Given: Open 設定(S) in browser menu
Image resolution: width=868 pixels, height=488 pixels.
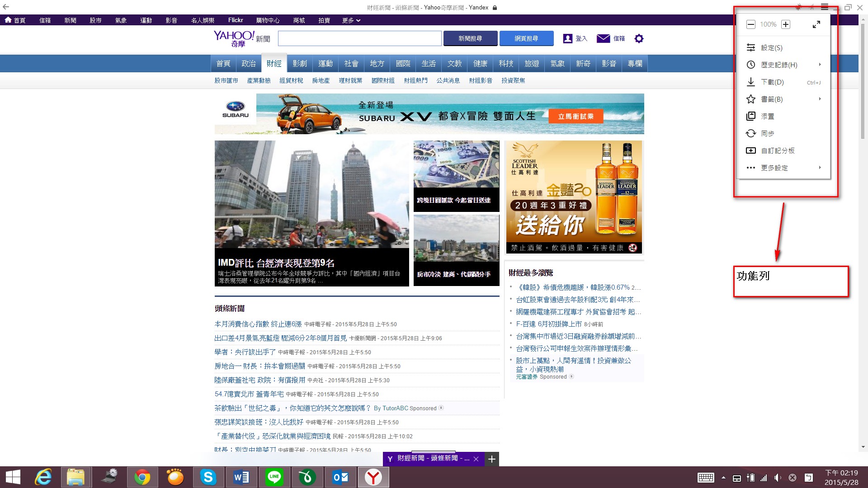Looking at the screenshot, I should tap(783, 47).
